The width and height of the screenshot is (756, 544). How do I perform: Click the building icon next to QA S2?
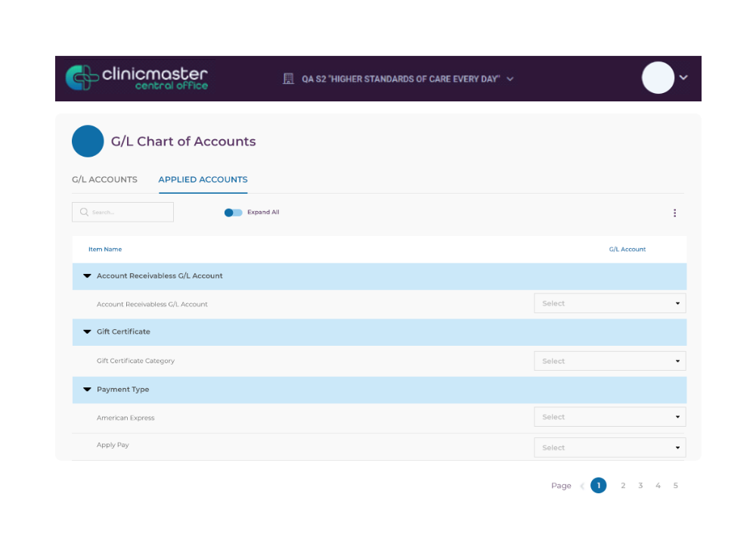tap(289, 78)
